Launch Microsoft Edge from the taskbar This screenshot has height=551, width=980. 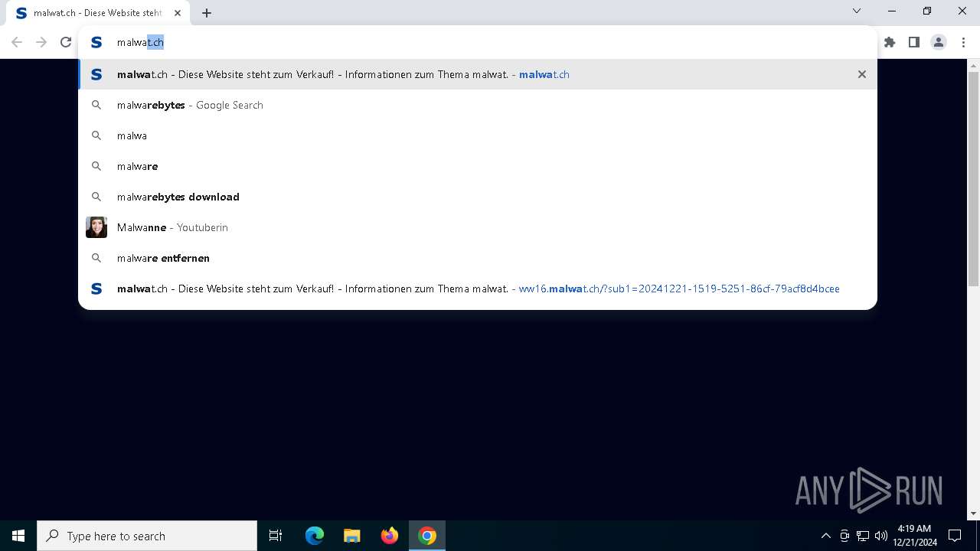(315, 536)
